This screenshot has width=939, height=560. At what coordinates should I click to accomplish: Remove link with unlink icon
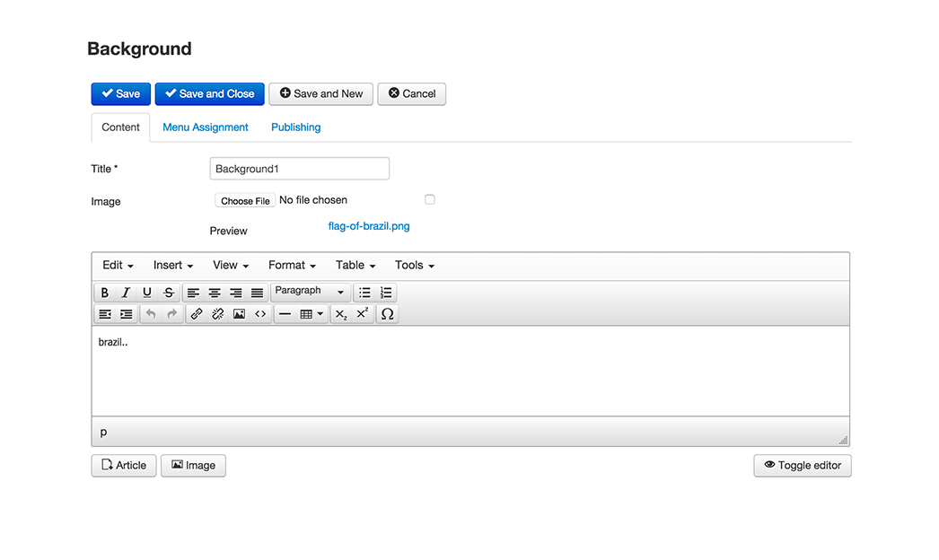pos(218,314)
